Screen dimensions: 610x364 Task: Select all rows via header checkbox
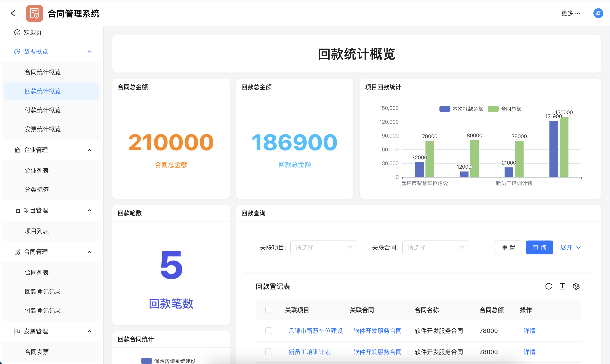269,310
